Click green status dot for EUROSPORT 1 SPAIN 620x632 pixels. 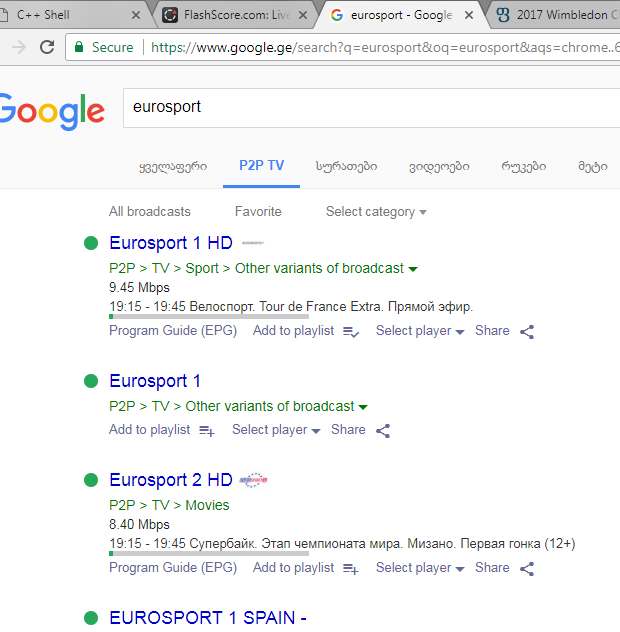pyautogui.click(x=91, y=618)
